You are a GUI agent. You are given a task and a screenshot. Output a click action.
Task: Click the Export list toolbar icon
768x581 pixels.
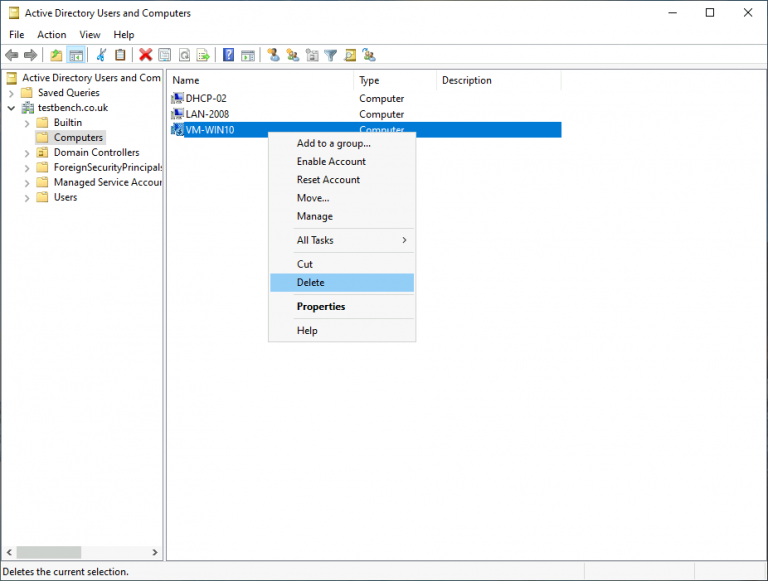pyautogui.click(x=203, y=55)
